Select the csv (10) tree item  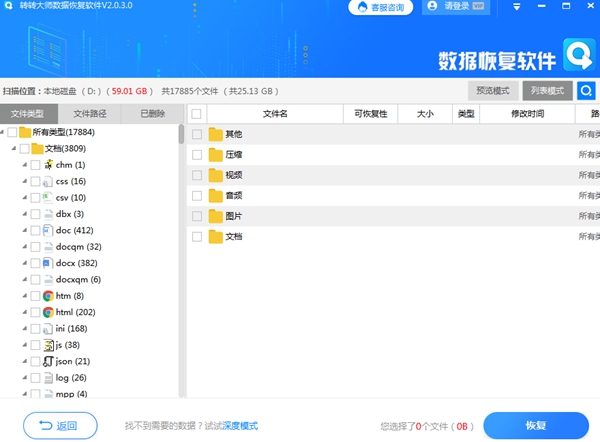point(71,198)
